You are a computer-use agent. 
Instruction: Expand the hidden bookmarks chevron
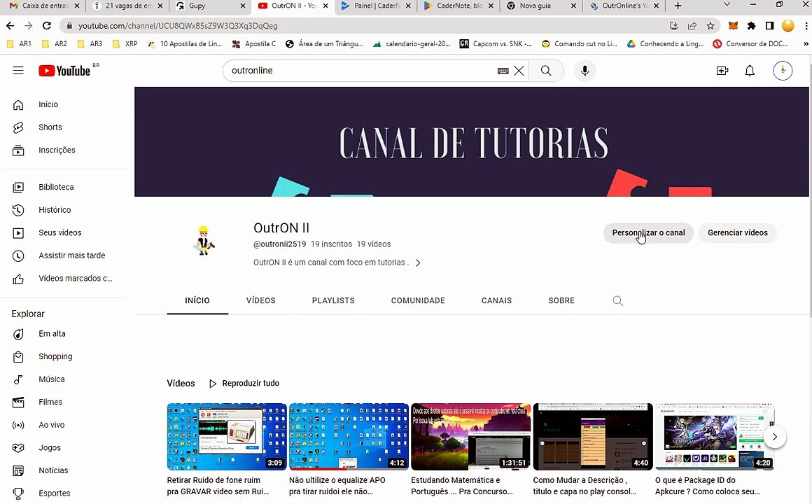[x=805, y=44]
